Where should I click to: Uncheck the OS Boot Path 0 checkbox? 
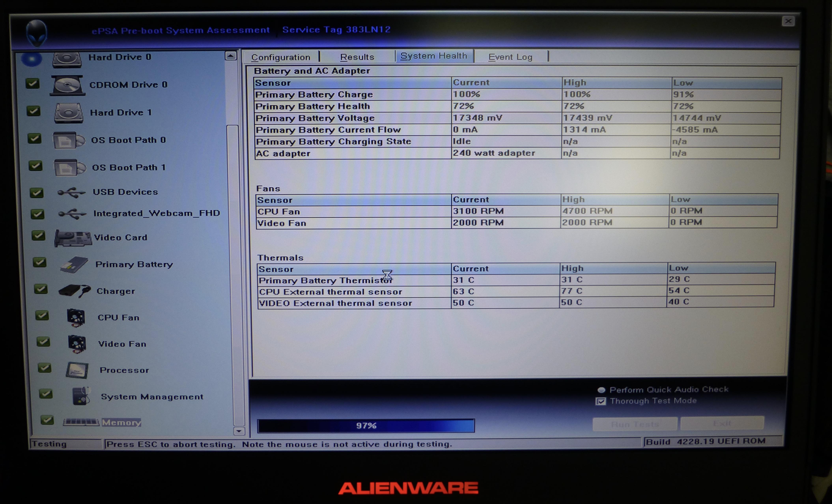pyautogui.click(x=35, y=138)
